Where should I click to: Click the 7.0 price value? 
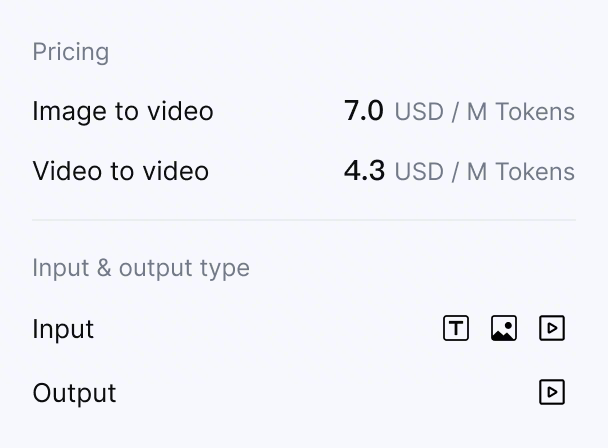point(364,111)
